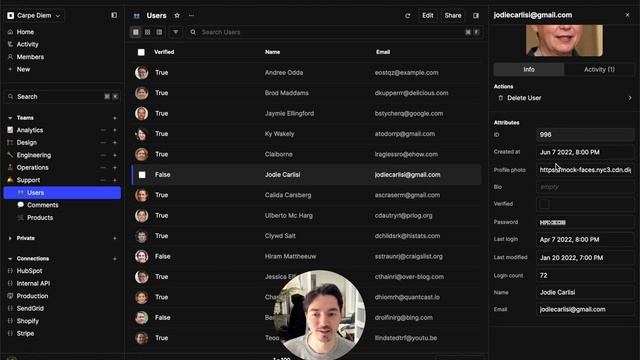Click New in the sidebar
The image size is (640, 360).
tap(23, 69)
